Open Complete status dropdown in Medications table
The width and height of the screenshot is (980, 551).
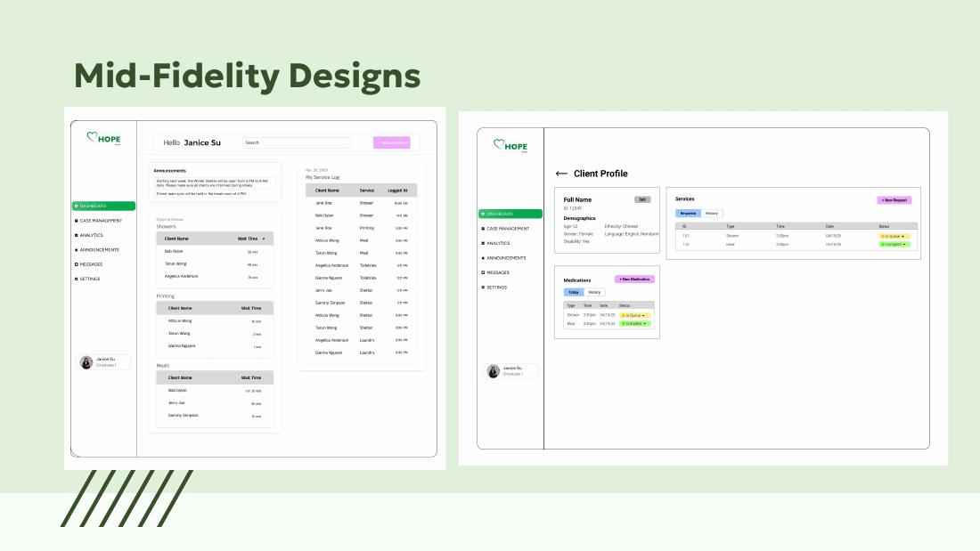tap(634, 324)
